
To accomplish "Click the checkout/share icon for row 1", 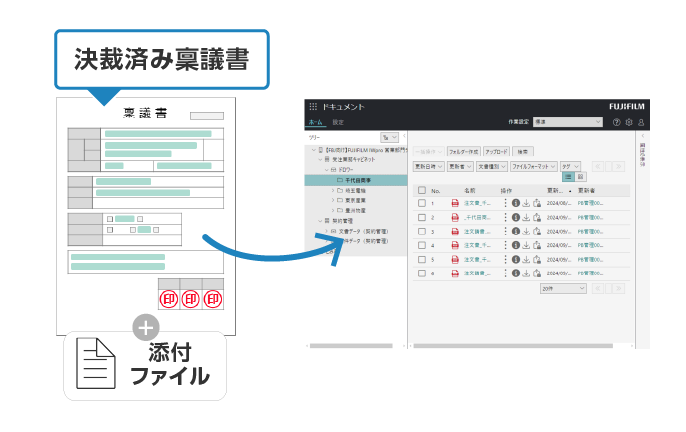I will 537,203.
